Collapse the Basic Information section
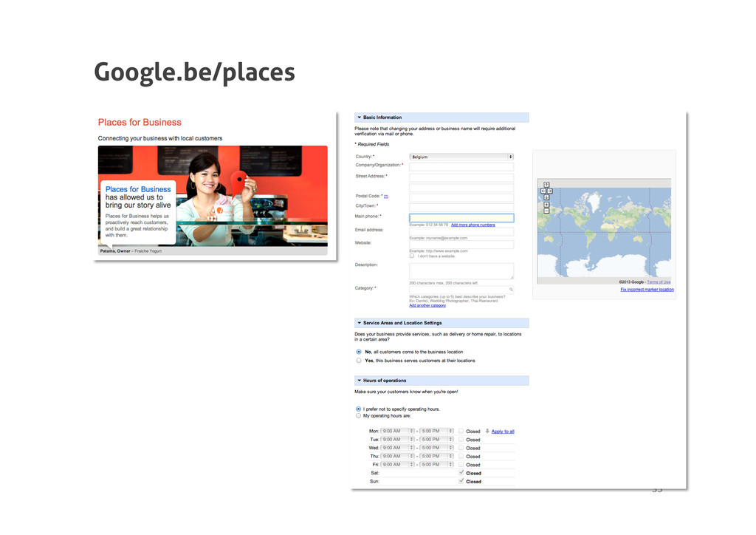The height and width of the screenshot is (535, 756). coord(360,117)
